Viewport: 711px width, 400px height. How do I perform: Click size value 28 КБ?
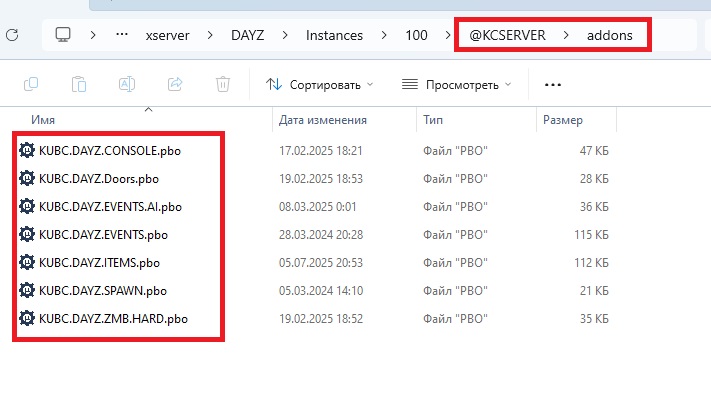point(594,179)
